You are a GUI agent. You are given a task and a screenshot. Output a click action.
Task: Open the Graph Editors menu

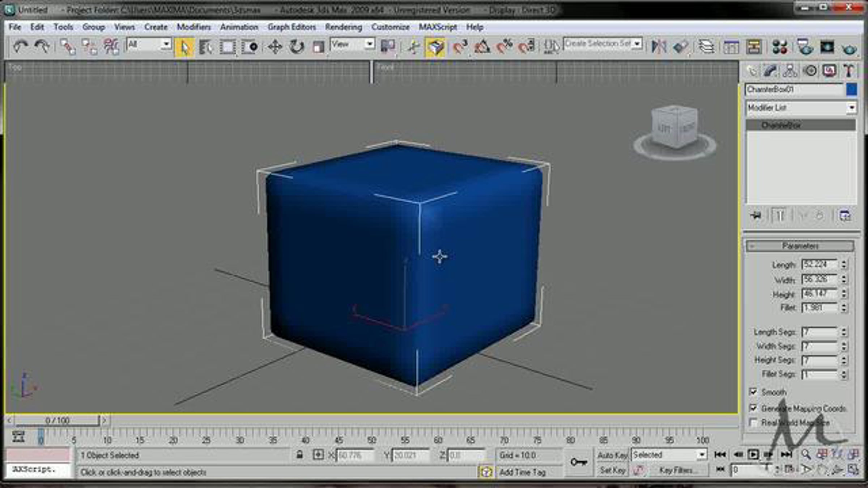[292, 27]
